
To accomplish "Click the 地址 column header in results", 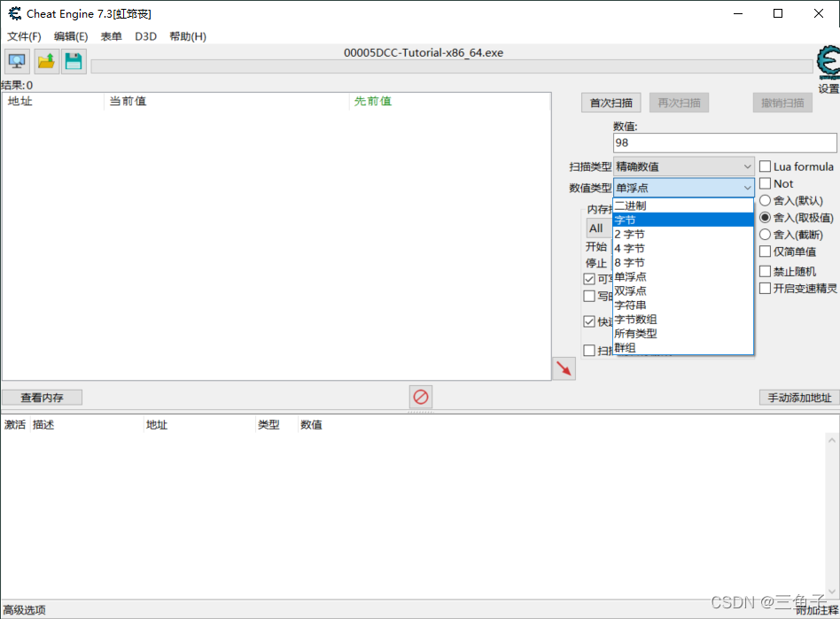I will (52, 101).
